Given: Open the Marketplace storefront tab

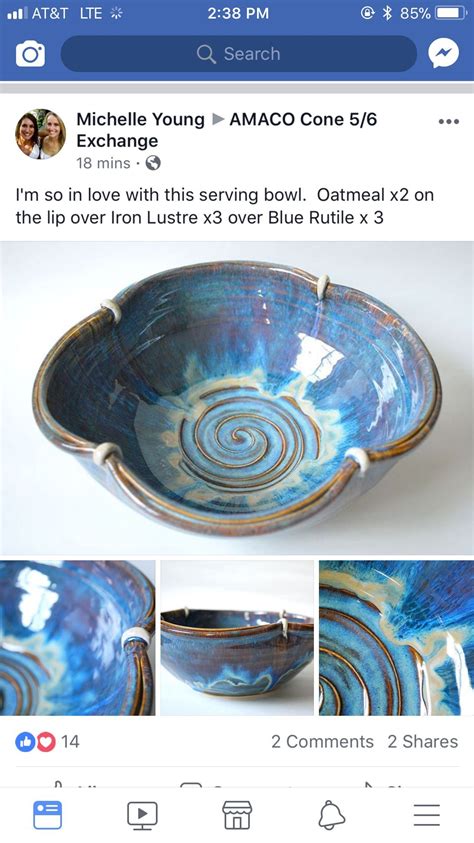Looking at the screenshot, I should pos(237,815).
